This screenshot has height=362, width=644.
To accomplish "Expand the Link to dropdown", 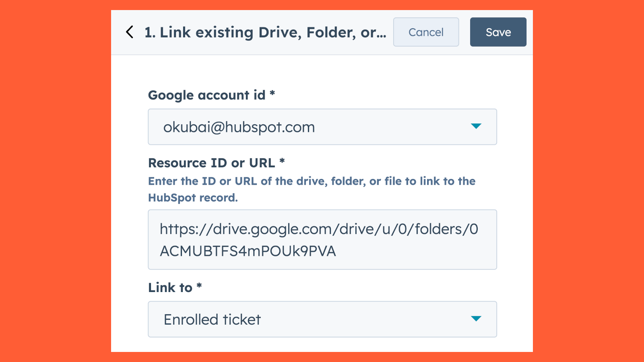I will tap(322, 319).
